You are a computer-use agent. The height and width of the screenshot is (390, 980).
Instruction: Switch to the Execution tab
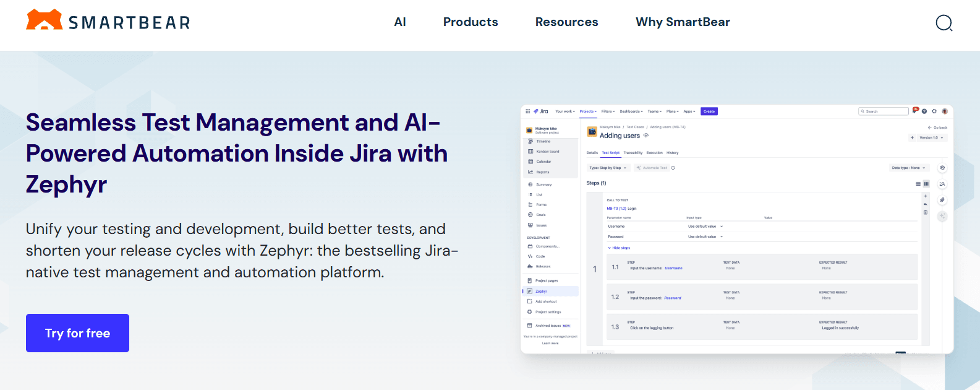pos(655,153)
